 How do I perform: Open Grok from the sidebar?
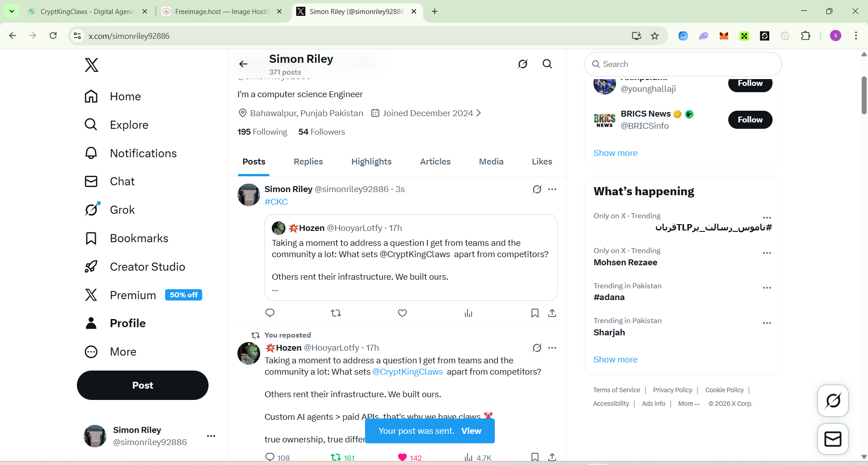coord(109,210)
